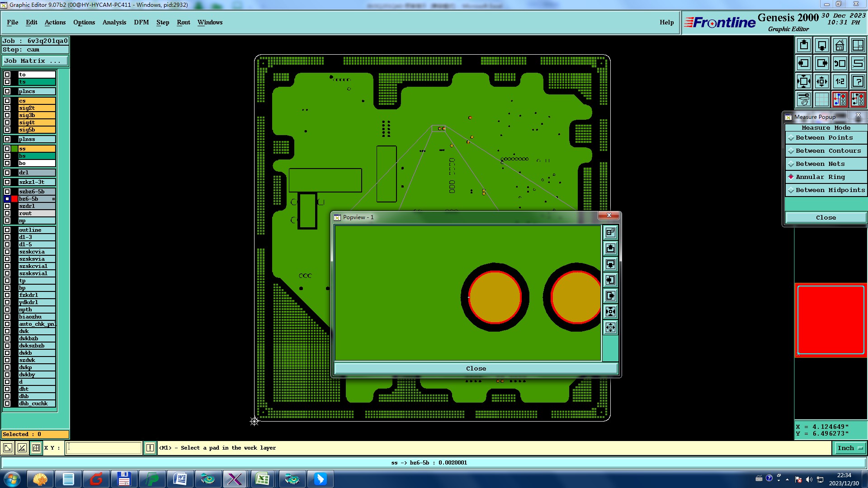Toggle visibility checkbox for layer rout
Image resolution: width=868 pixels, height=488 pixels.
(x=7, y=213)
